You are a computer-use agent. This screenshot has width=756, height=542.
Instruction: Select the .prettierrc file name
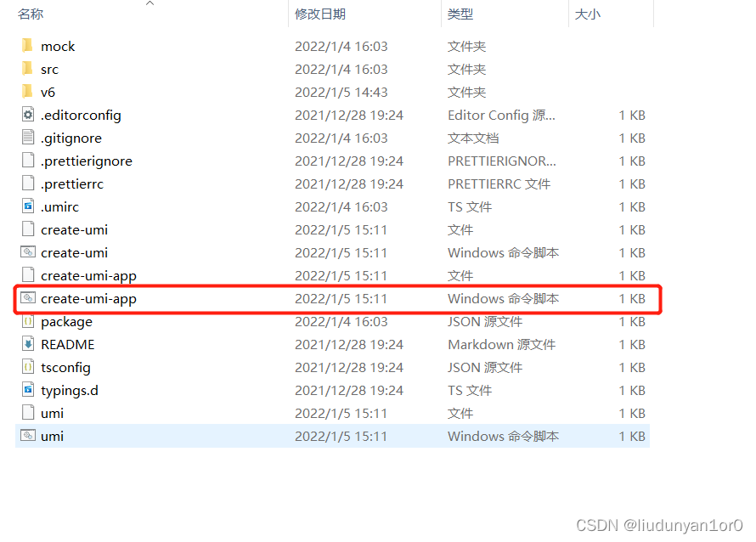coord(72,184)
